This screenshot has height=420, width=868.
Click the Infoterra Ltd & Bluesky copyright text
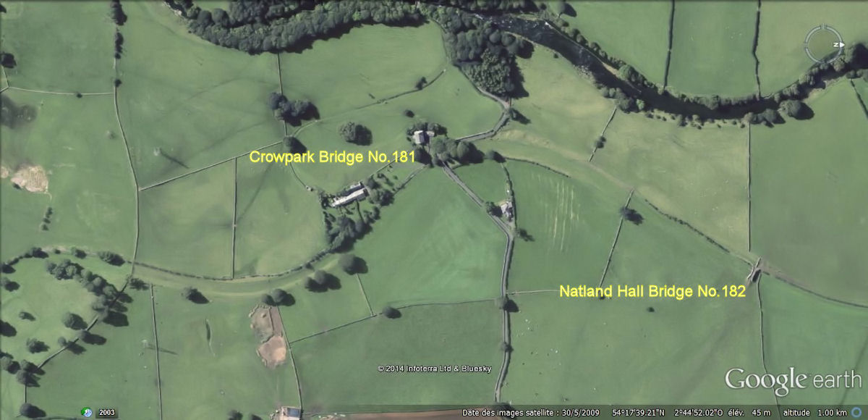point(434,369)
